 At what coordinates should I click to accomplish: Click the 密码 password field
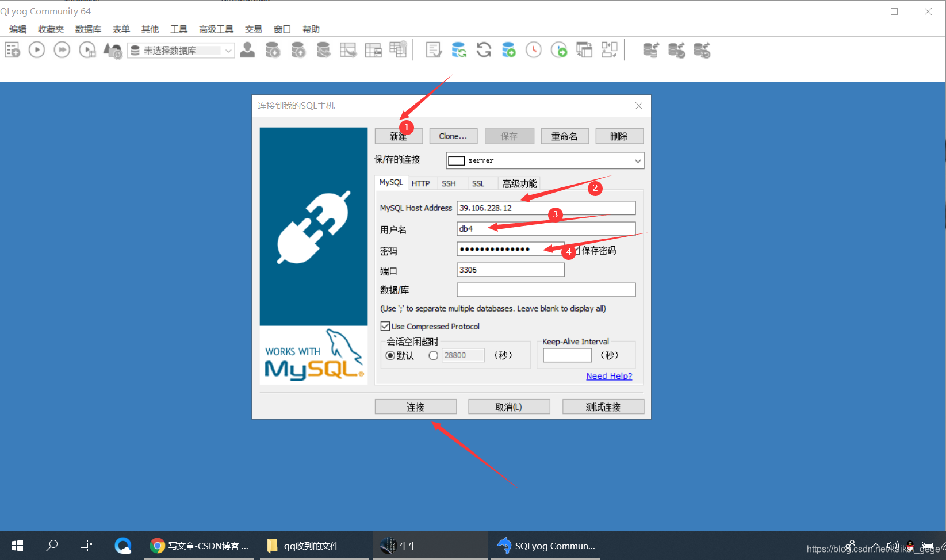511,249
